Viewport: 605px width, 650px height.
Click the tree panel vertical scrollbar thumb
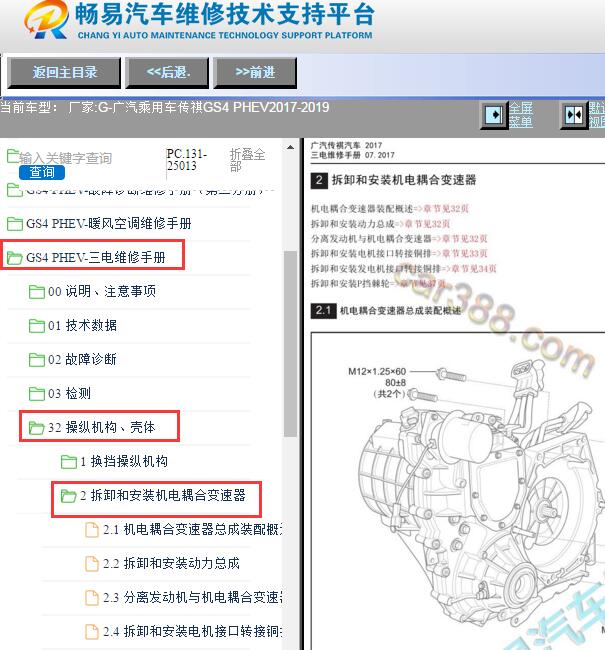tap(290, 344)
